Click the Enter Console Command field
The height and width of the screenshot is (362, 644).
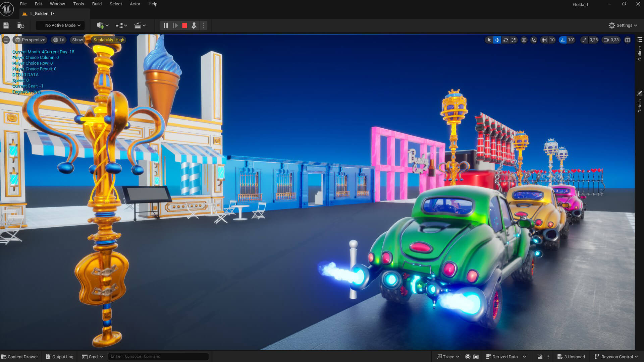(158, 356)
